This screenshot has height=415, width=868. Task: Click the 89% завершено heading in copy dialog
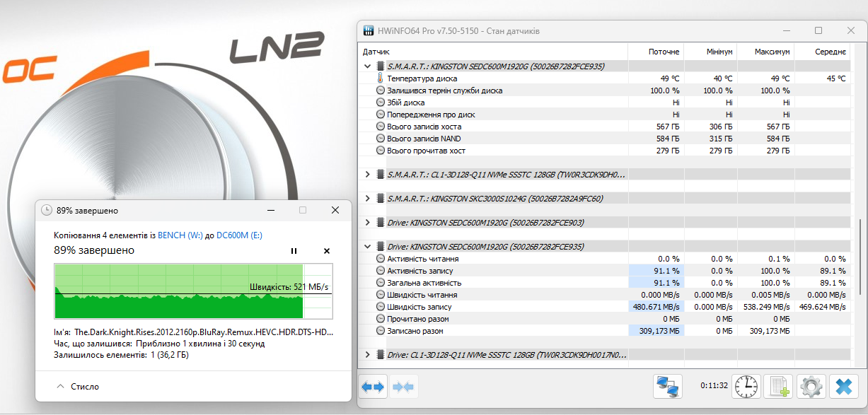tap(94, 250)
